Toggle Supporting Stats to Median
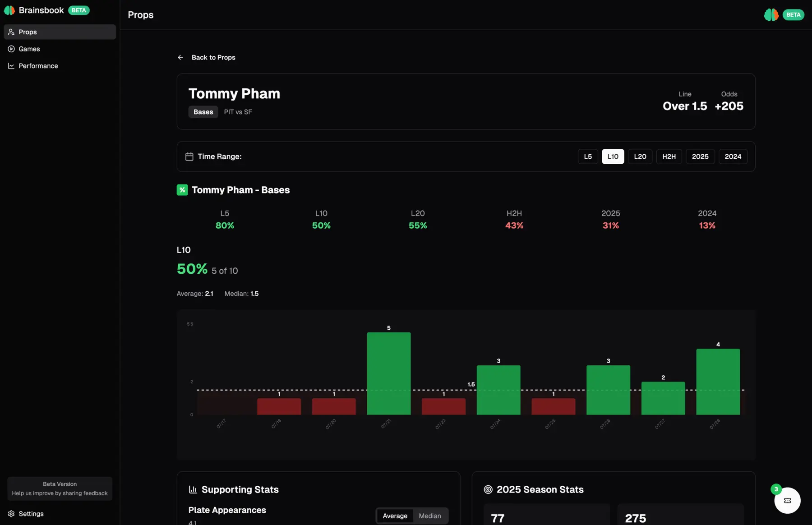 (x=430, y=516)
